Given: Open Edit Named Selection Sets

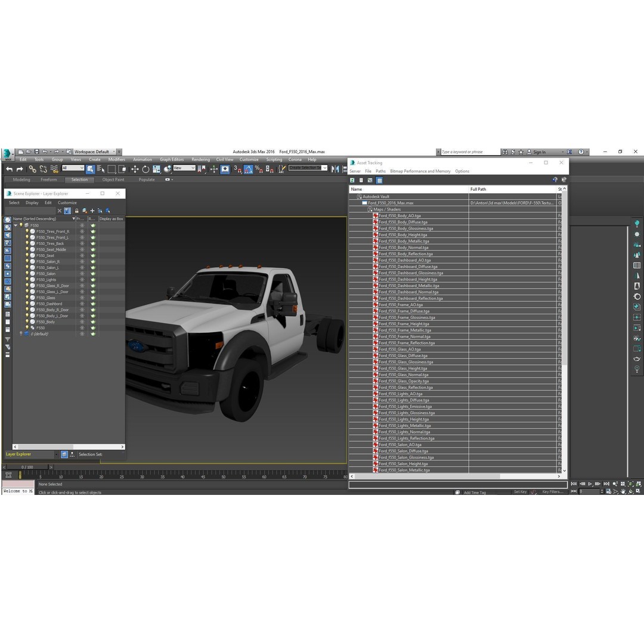Looking at the screenshot, I should [x=281, y=169].
